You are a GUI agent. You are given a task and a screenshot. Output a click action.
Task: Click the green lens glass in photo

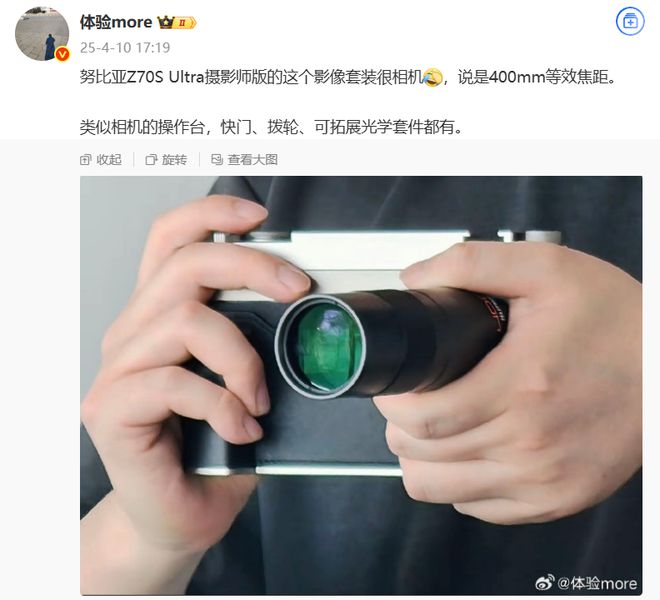coord(330,347)
